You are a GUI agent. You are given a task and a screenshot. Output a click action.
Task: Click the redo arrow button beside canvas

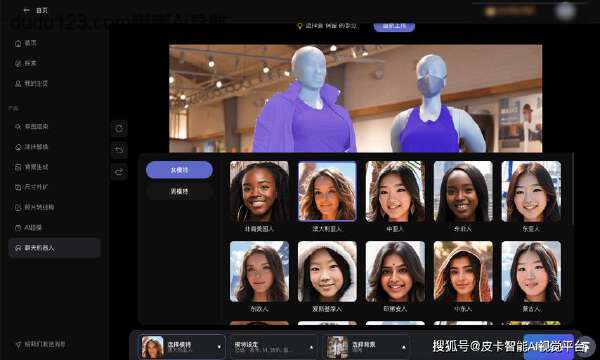click(x=119, y=172)
